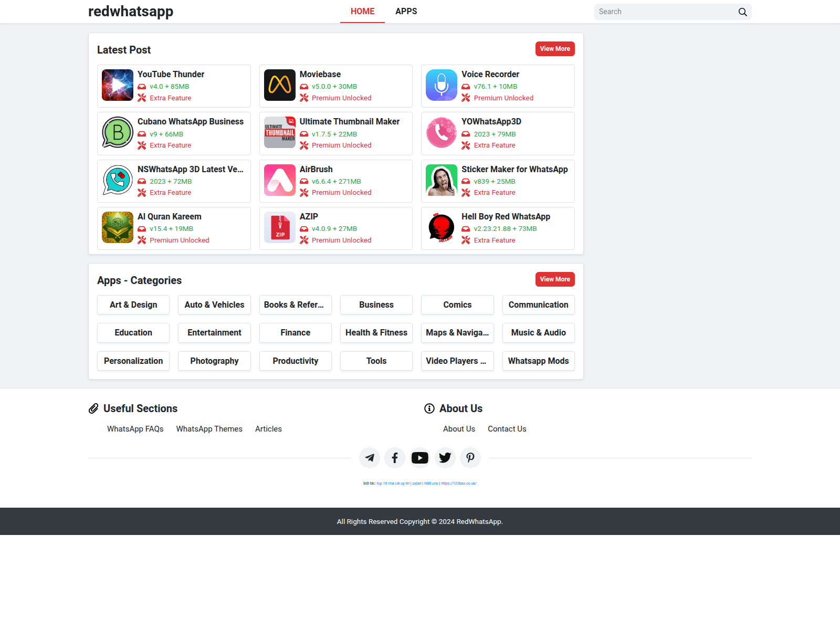
Task: Open the Telegram social icon
Action: tap(370, 458)
